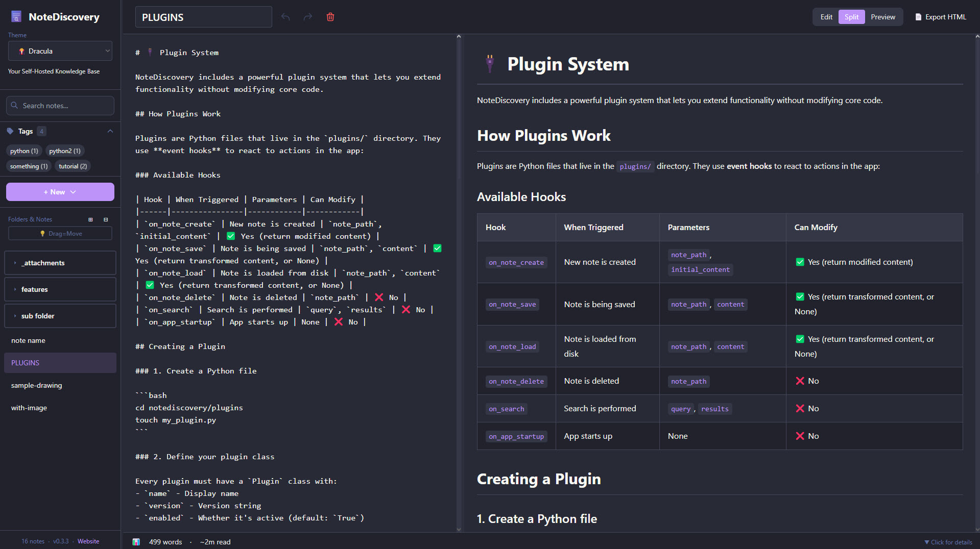
Task: Click the ~2m read indicator
Action: [215, 542]
